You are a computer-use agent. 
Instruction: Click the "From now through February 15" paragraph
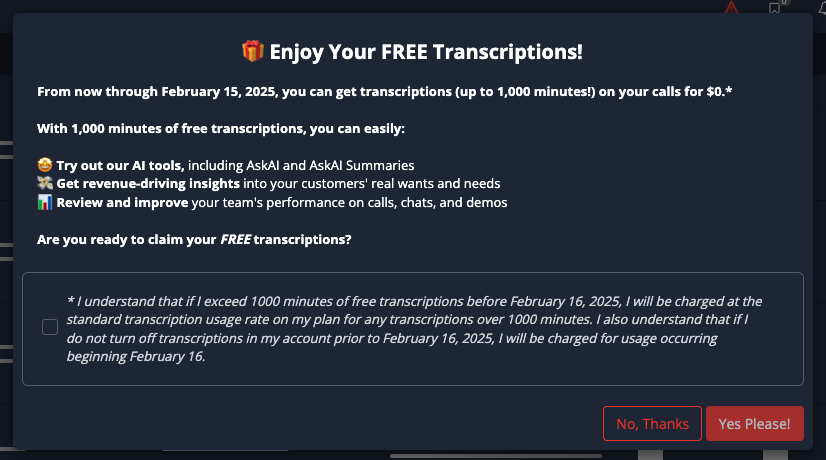point(380,92)
